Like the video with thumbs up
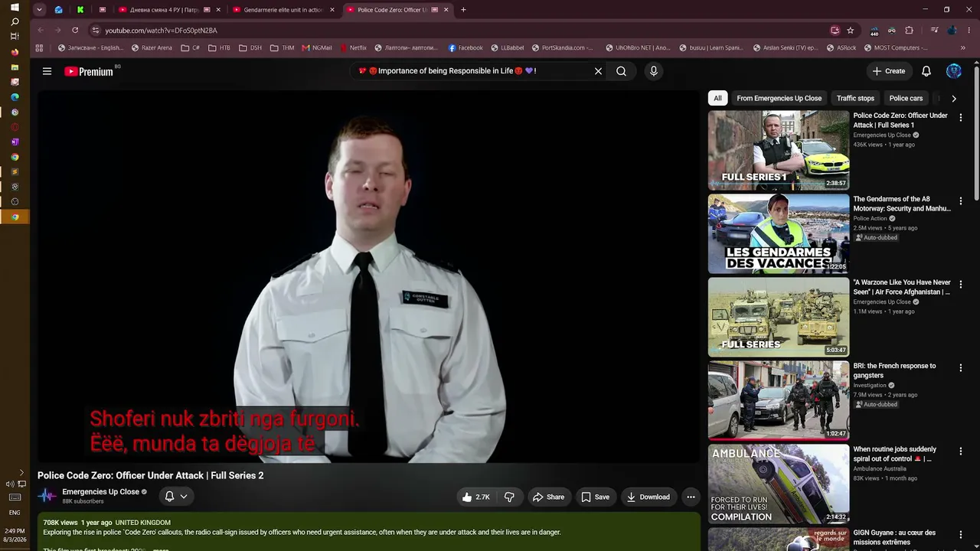Image resolution: width=980 pixels, height=551 pixels. (x=475, y=497)
